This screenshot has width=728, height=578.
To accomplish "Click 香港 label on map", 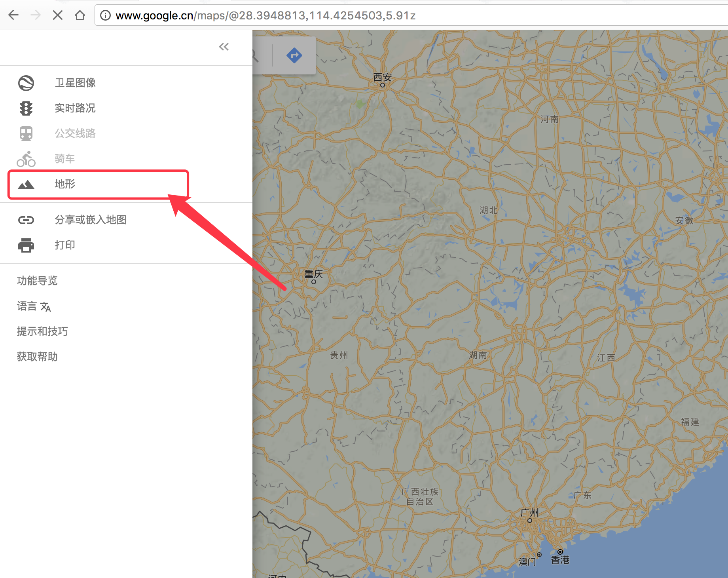I will (x=560, y=560).
